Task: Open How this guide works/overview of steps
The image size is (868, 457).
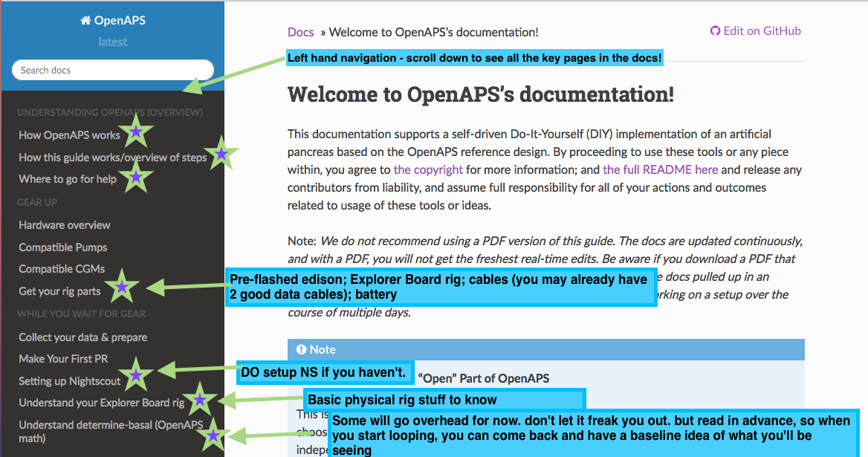Action: [x=112, y=157]
